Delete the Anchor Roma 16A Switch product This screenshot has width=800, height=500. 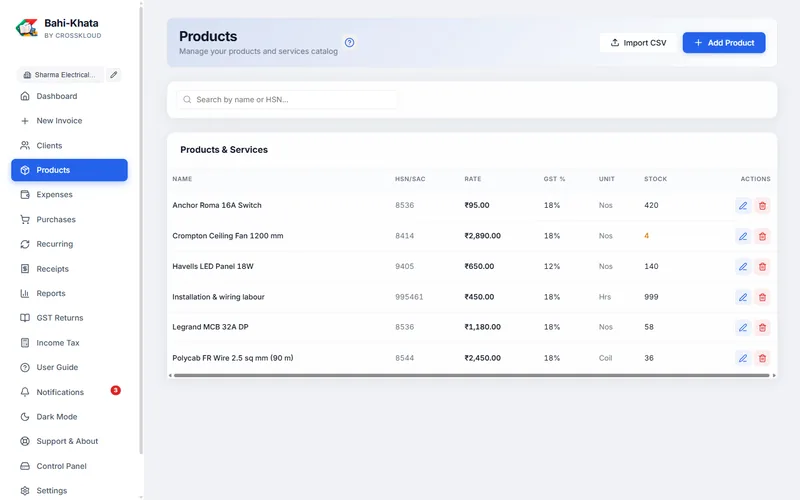pyautogui.click(x=762, y=206)
